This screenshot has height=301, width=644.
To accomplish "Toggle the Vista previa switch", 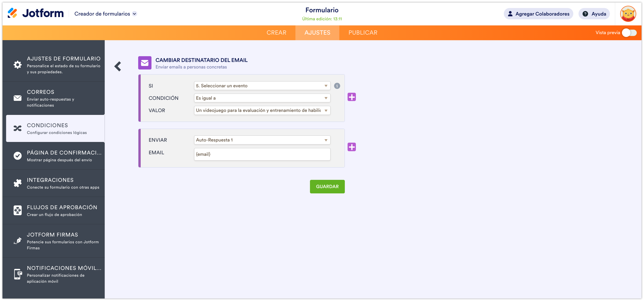I will click(x=629, y=33).
